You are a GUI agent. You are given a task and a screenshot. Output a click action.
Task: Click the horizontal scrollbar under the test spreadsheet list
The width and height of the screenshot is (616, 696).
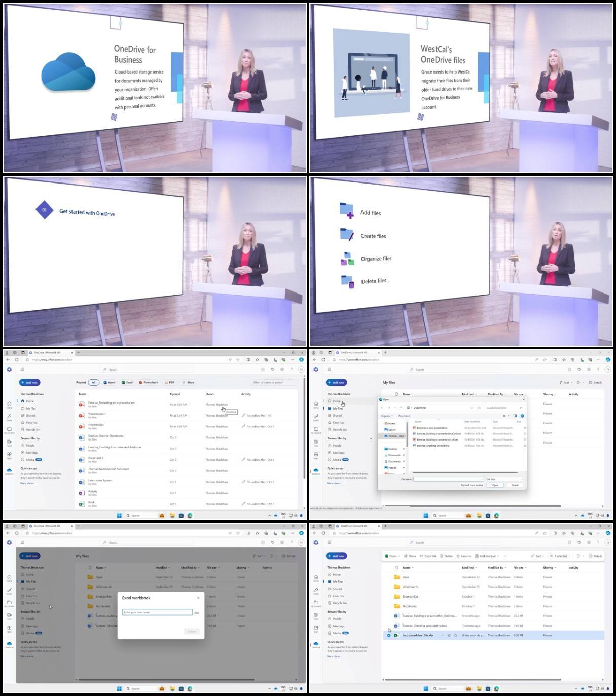473,679
